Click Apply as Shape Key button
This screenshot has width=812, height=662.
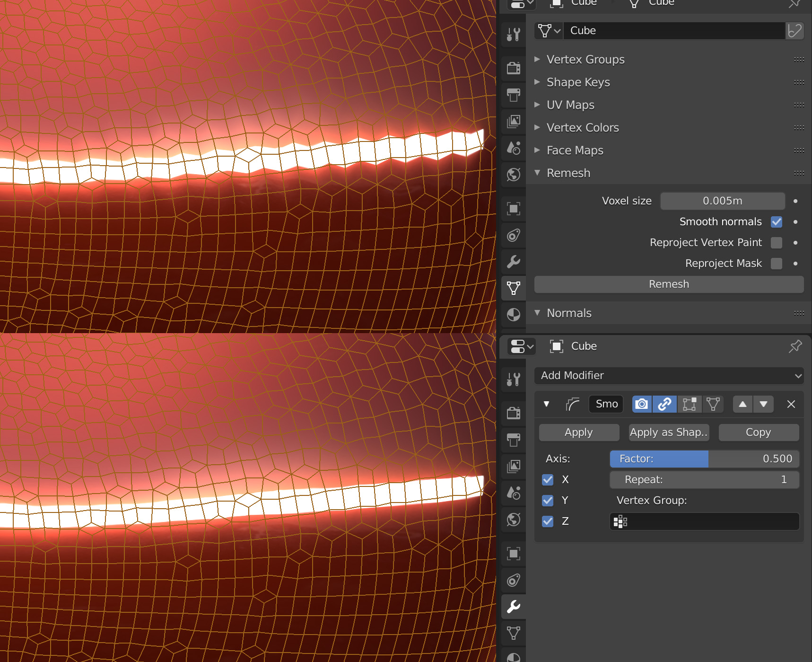pos(669,433)
